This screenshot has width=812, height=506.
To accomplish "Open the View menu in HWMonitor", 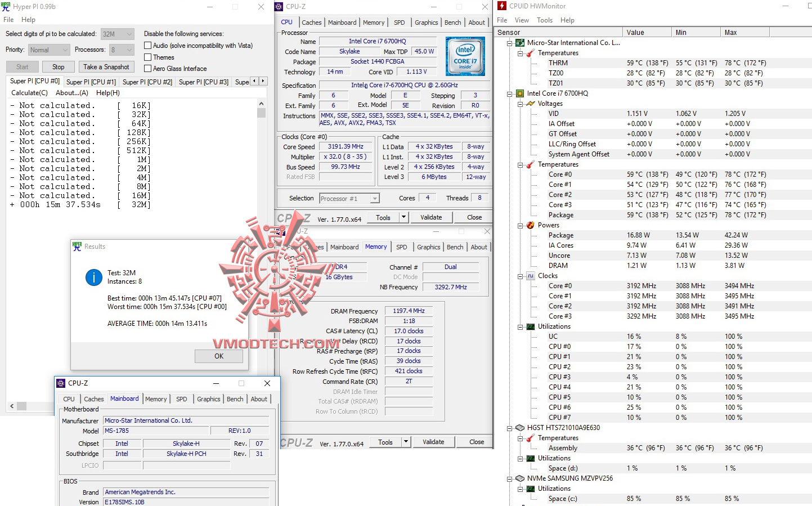I will (522, 20).
